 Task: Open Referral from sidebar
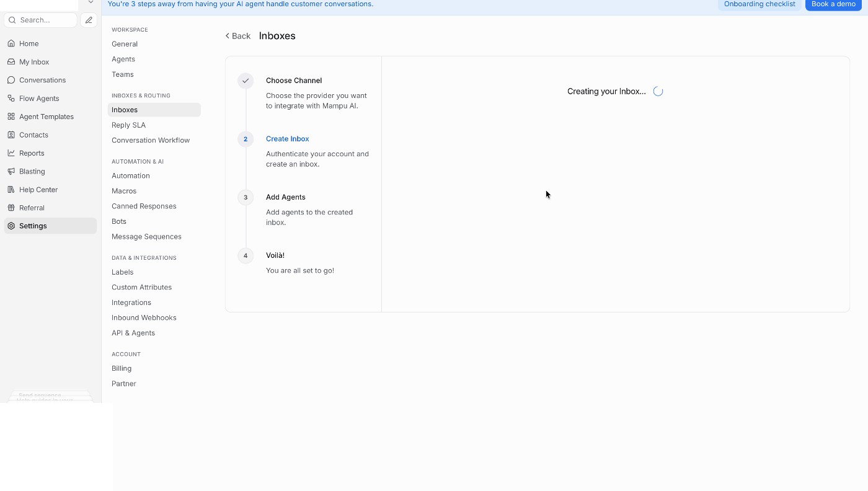click(32, 208)
